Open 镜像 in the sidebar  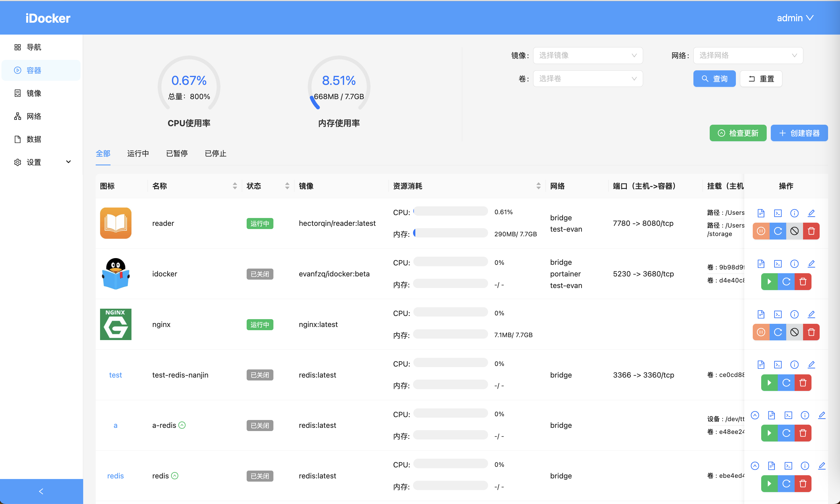[x=34, y=93]
